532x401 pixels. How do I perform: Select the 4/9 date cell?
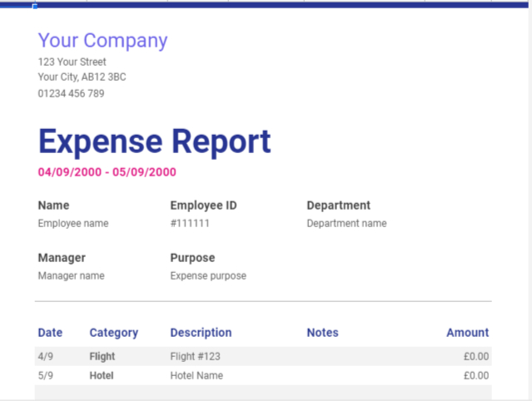46,357
